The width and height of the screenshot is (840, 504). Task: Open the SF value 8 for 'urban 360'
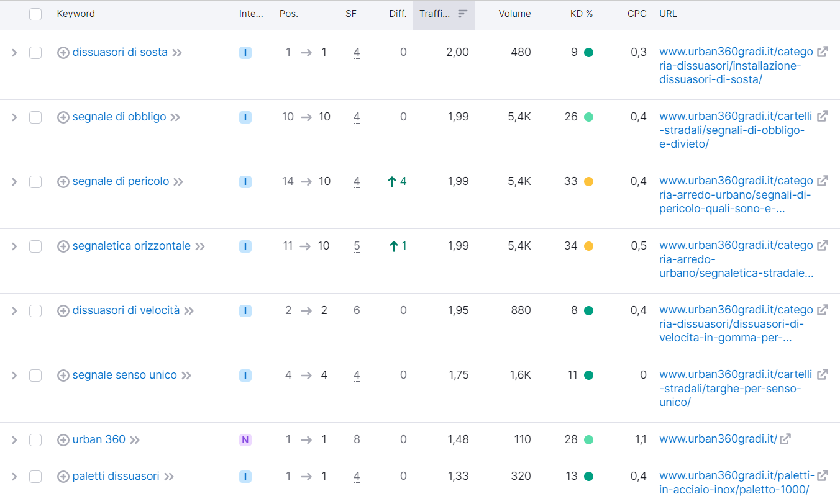pos(357,440)
